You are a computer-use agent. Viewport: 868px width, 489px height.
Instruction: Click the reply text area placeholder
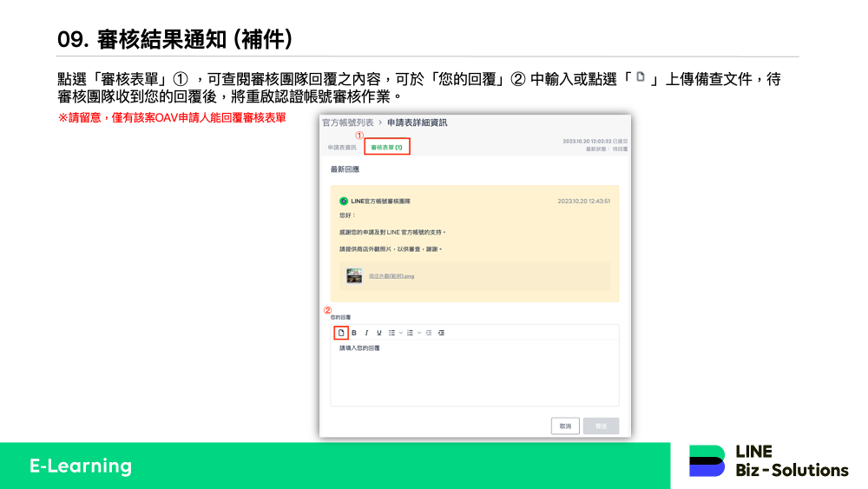pyautogui.click(x=474, y=372)
